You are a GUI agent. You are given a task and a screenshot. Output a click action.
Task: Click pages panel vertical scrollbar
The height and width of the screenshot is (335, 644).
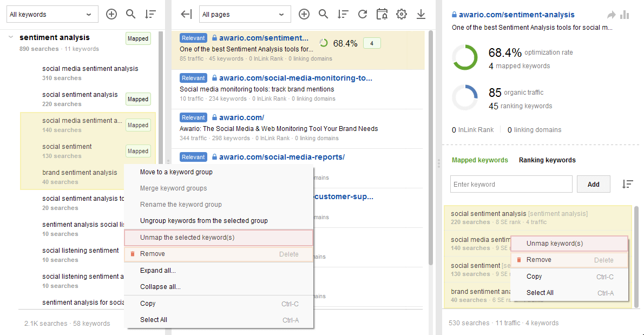click(430, 148)
